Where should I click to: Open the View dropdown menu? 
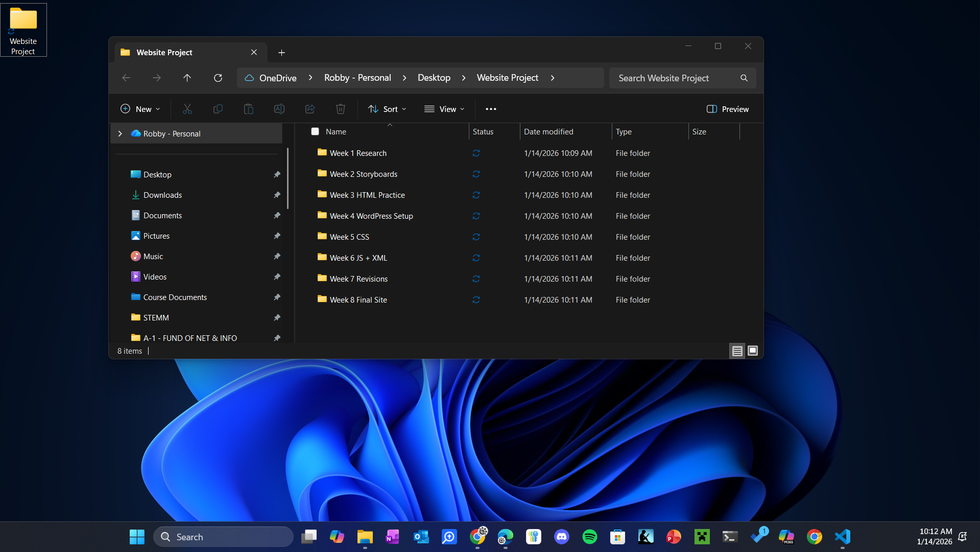pyautogui.click(x=444, y=109)
